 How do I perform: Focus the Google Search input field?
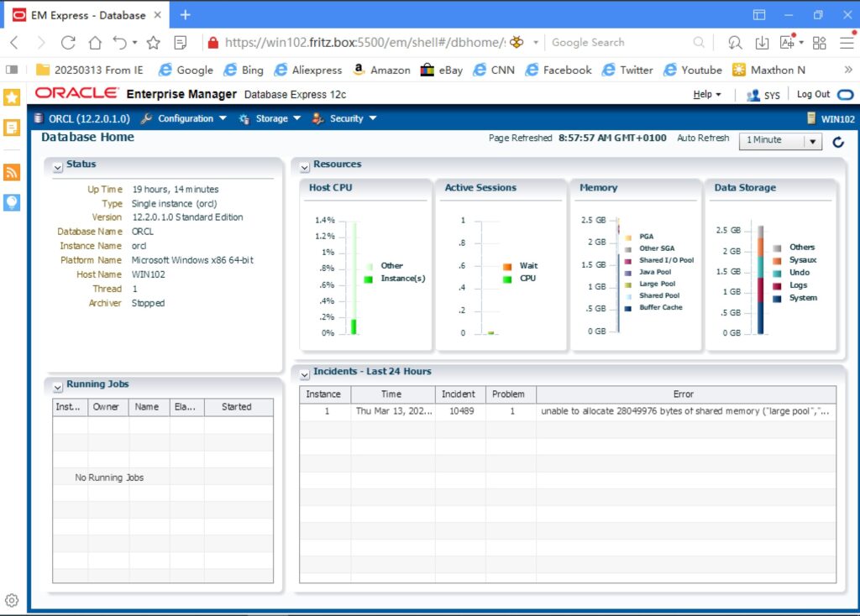click(x=620, y=42)
